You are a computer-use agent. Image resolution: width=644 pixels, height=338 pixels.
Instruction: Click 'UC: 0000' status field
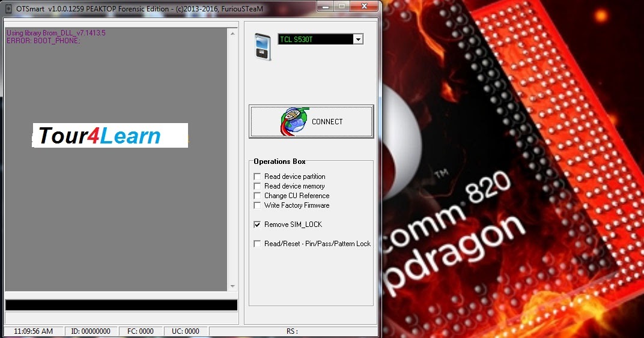coord(186,331)
